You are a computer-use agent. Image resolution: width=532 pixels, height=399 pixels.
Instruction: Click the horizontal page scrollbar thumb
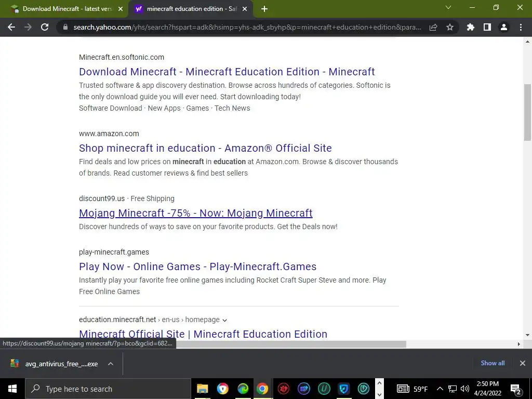tap(291, 344)
